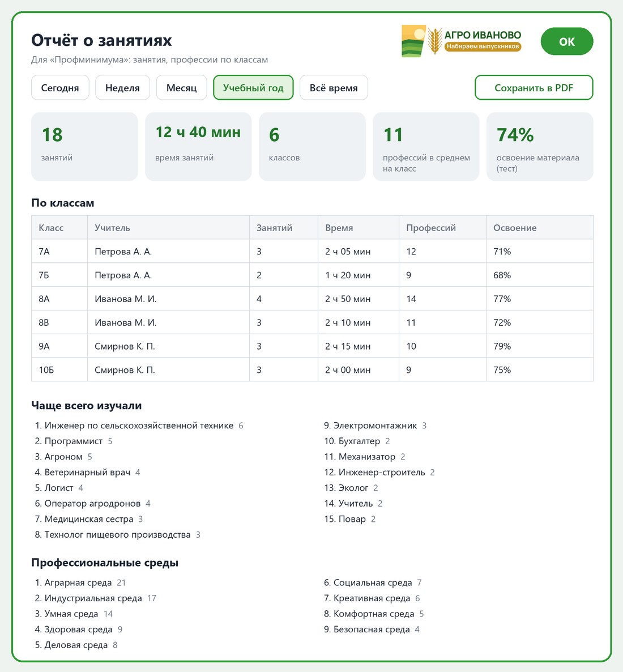Select the Сегодня period filter

point(60,88)
